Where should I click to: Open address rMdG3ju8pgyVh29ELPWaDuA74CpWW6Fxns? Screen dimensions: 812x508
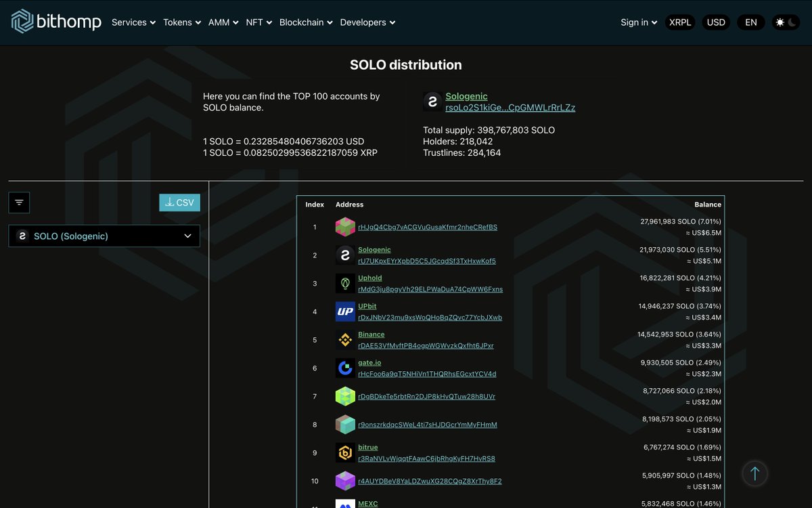click(430, 289)
